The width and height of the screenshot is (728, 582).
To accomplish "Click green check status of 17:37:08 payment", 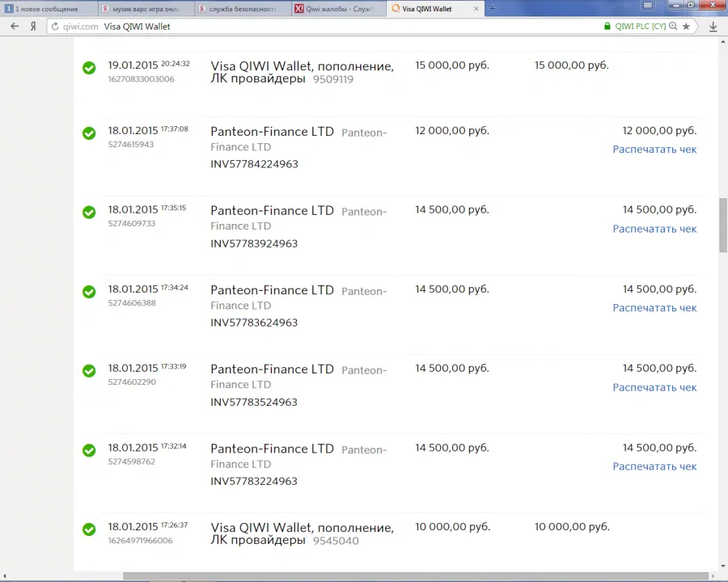I will pos(89,133).
